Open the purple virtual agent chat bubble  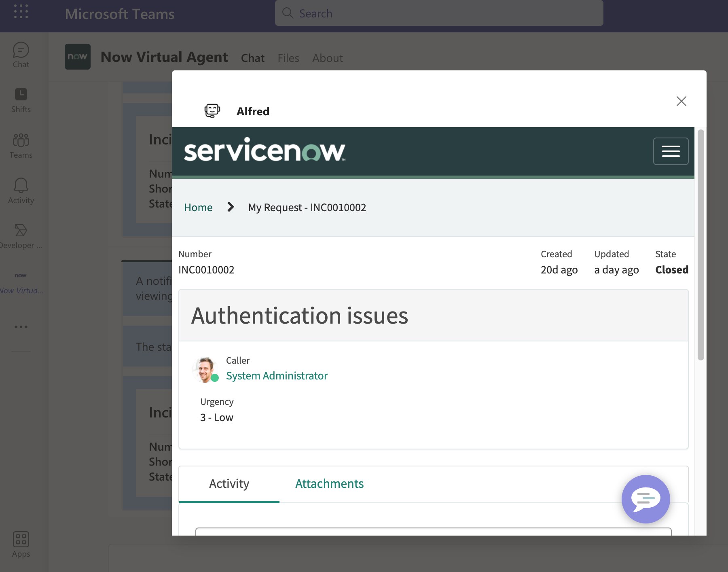[646, 499]
